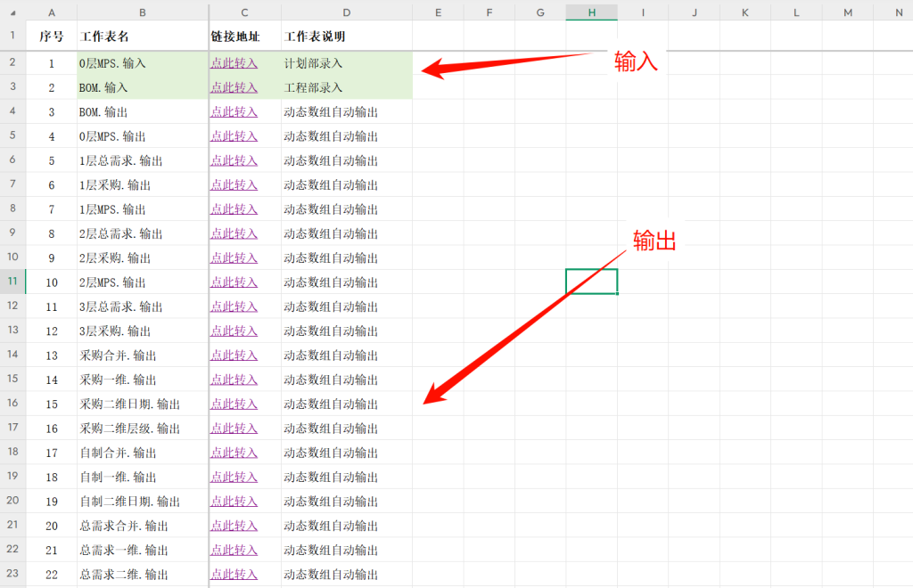
Task: Select the cell 3层采购.输出
Action: pos(143,331)
